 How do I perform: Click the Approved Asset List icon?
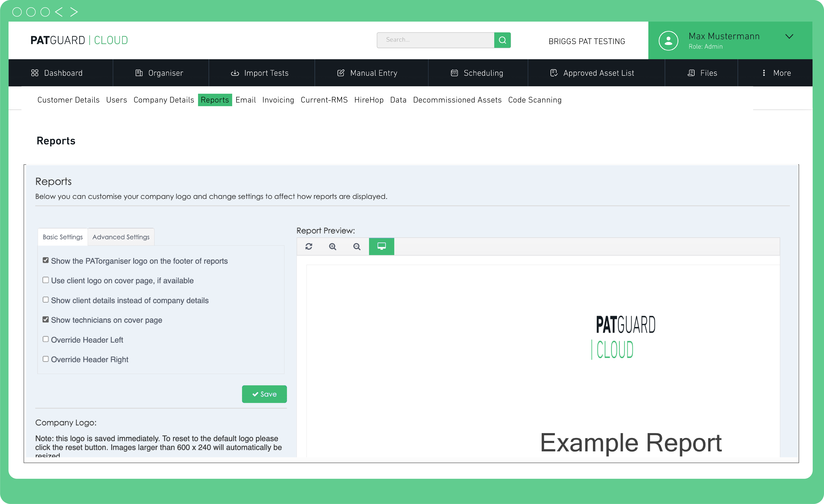[554, 73]
